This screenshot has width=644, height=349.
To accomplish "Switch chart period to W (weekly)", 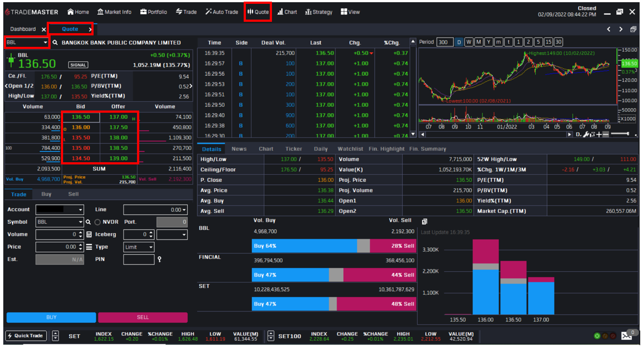I will click(469, 42).
